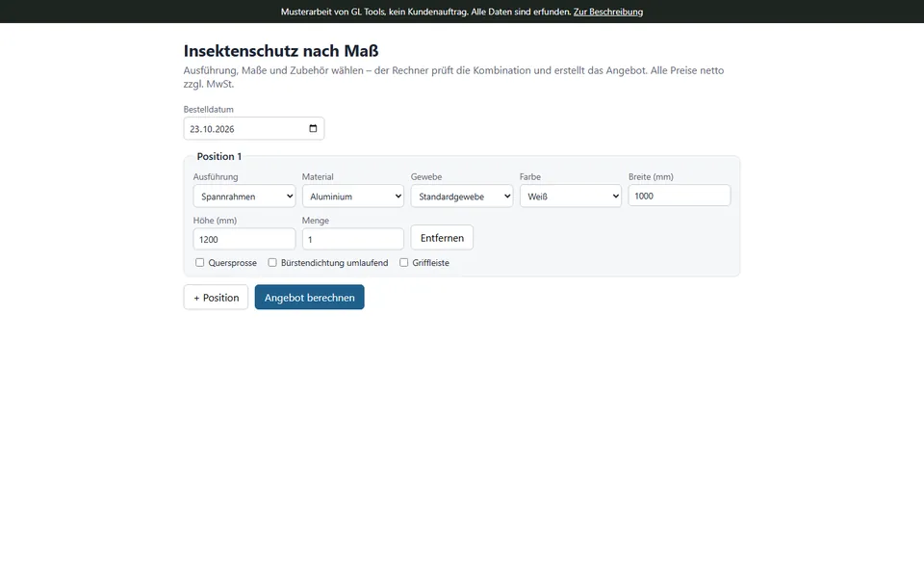Expand the Material dropdown showing Aluminium
924x578 pixels.
pos(353,197)
